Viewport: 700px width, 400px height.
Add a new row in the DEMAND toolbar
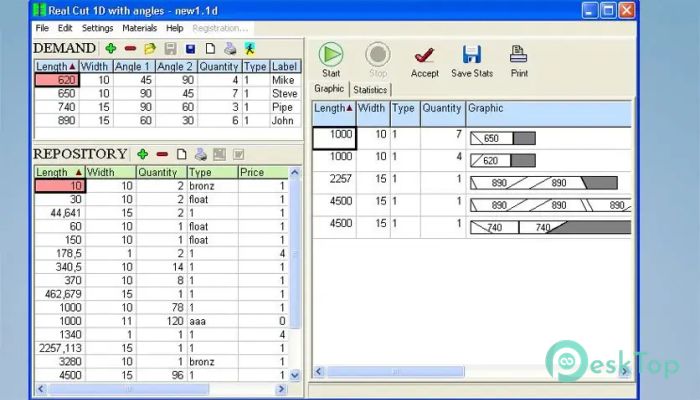click(x=111, y=48)
